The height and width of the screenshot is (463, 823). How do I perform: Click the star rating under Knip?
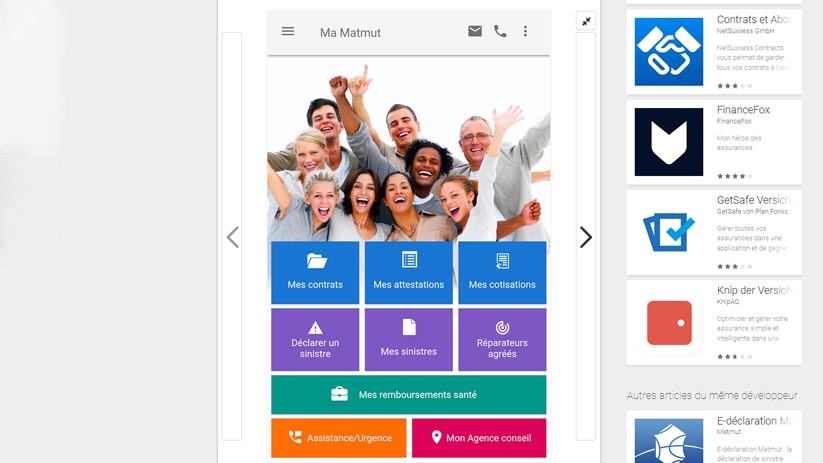tap(734, 356)
